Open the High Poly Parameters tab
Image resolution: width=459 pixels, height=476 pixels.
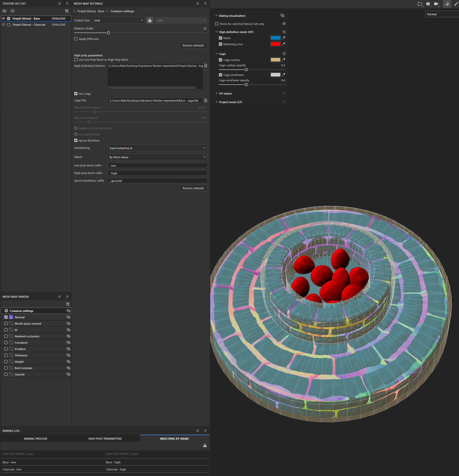tap(105, 438)
